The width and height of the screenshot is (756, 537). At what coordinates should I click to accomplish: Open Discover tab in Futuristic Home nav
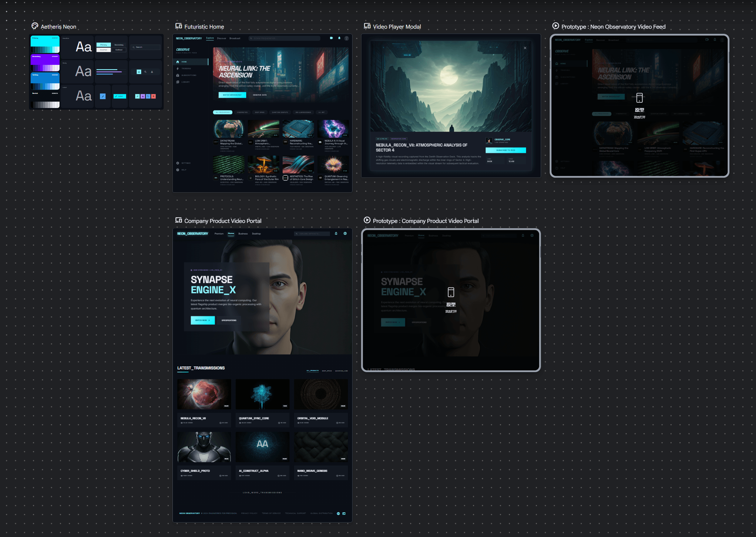(222, 38)
